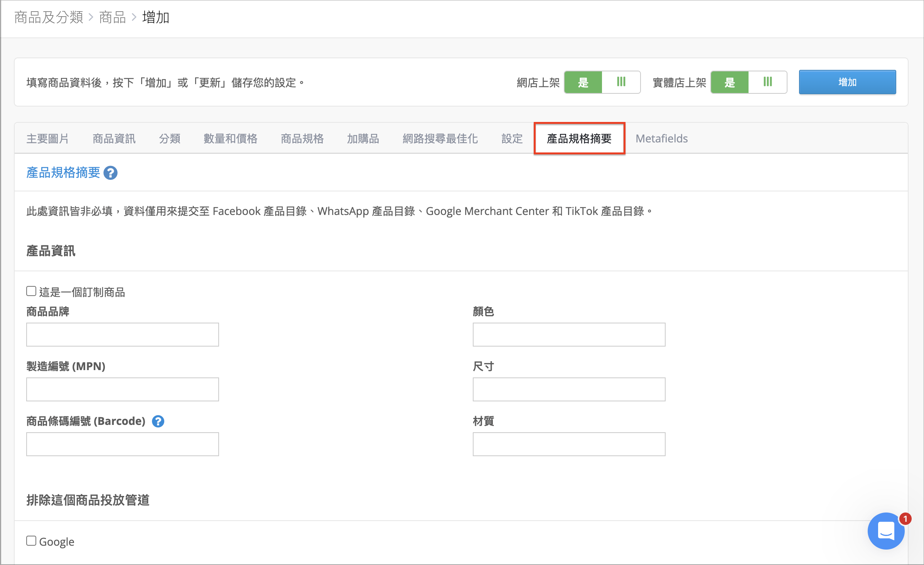
Task: Click 增加 breadcrumb current page text
Action: pos(156,17)
